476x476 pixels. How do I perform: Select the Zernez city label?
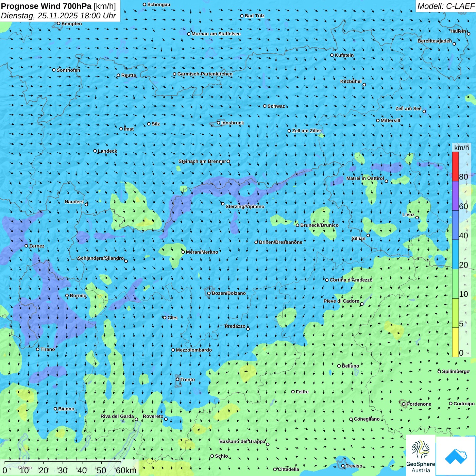37,246
